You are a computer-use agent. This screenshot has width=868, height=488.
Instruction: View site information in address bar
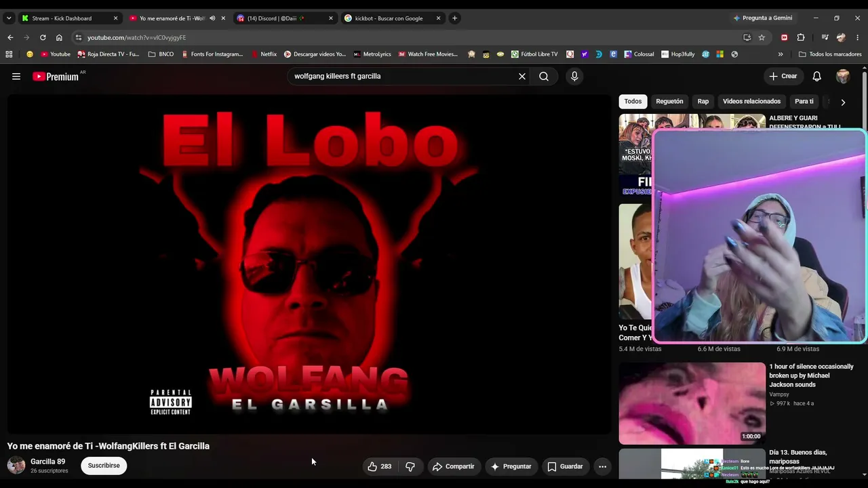point(79,37)
